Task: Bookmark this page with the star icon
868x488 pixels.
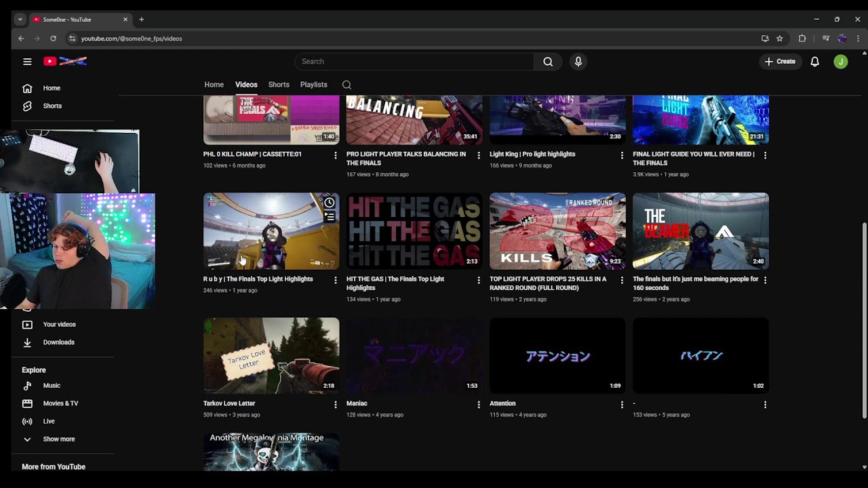Action: click(780, 39)
